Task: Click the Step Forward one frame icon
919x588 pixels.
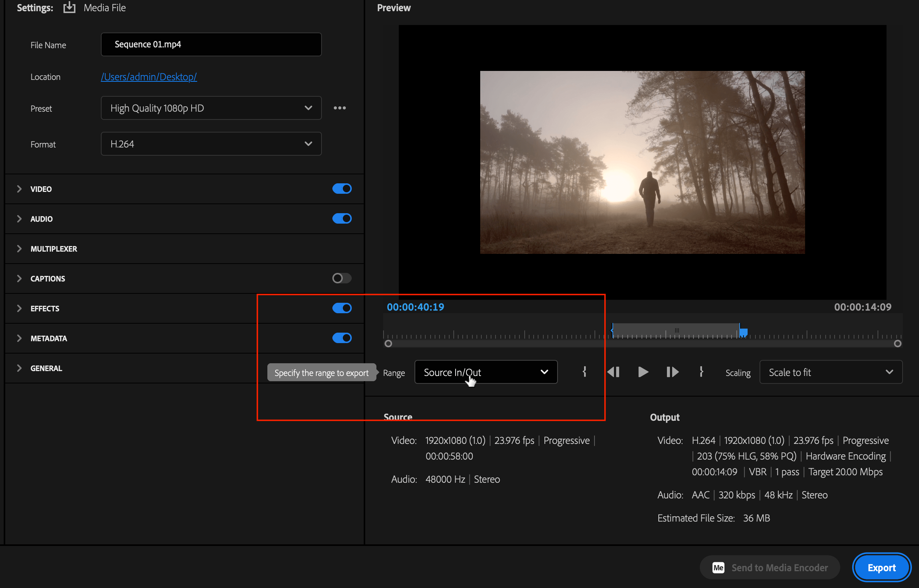Action: [673, 372]
